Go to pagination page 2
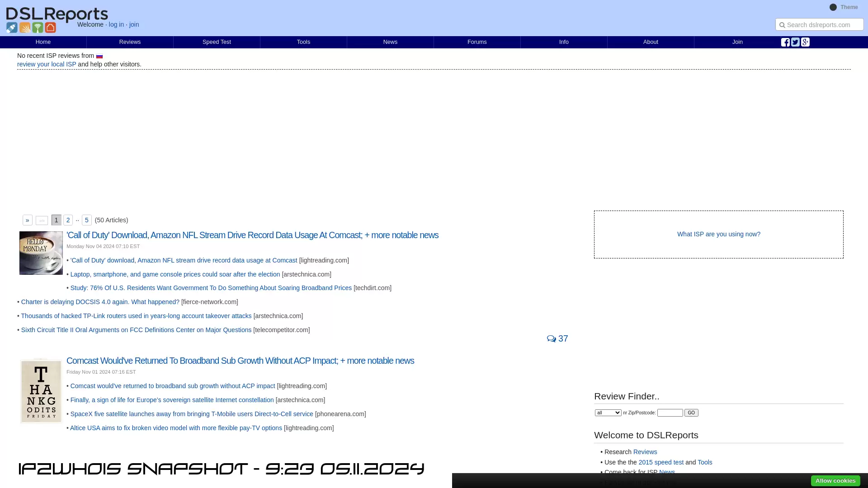The width and height of the screenshot is (868, 488). click(x=68, y=220)
